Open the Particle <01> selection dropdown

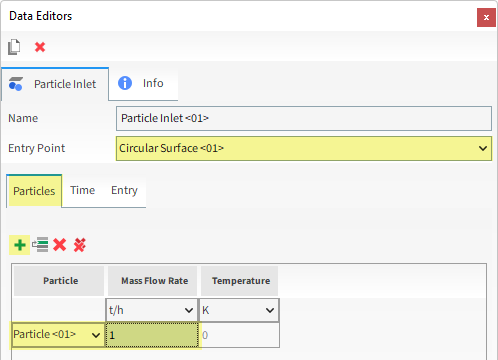(x=58, y=335)
